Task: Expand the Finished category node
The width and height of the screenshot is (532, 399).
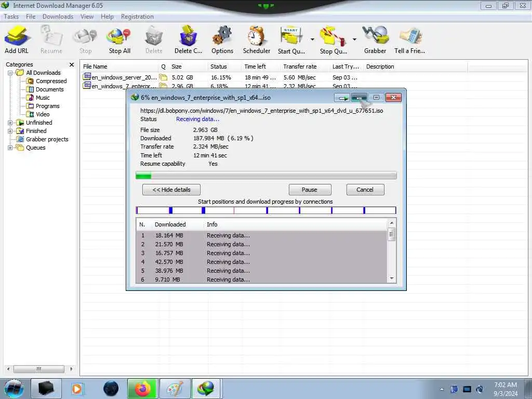Action: click(10, 131)
